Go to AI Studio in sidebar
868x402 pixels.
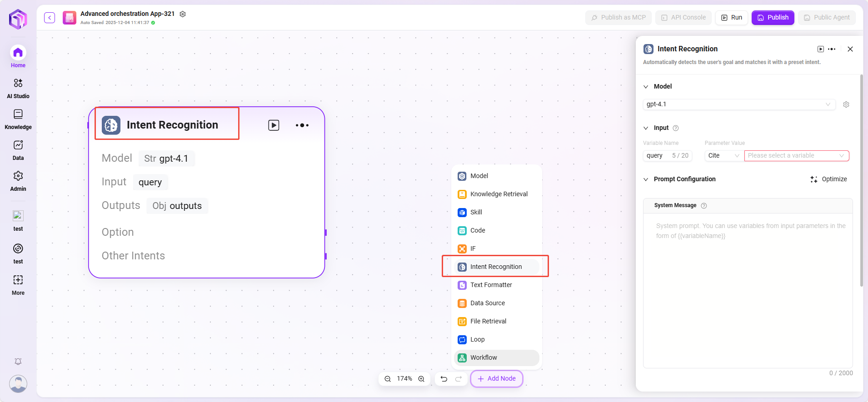(x=18, y=88)
